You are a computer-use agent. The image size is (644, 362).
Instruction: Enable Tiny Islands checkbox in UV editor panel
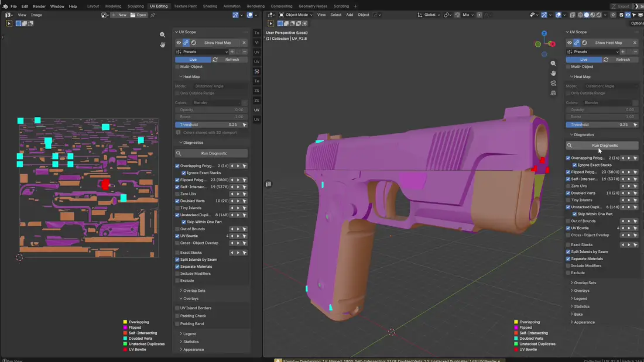(177, 208)
